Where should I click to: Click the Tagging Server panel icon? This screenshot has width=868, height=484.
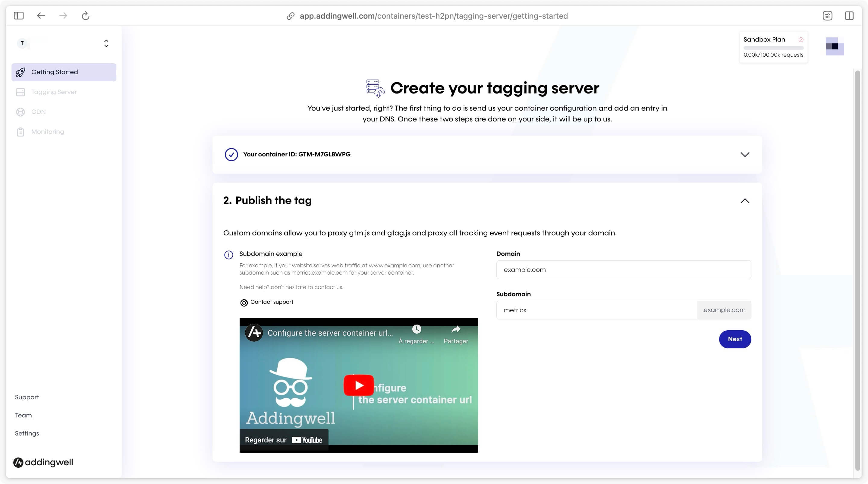[x=20, y=92]
